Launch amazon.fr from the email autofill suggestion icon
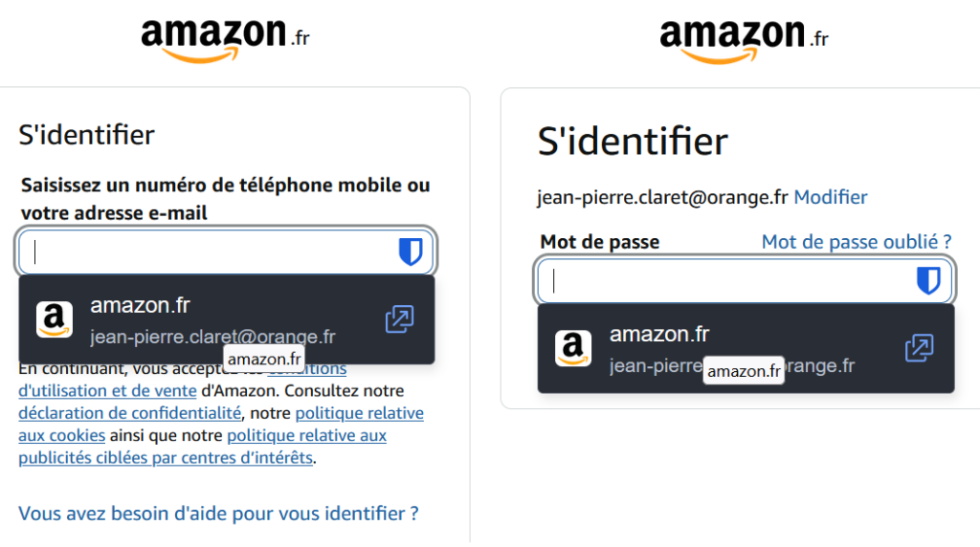This screenshot has height=547, width=980. pyautogui.click(x=399, y=319)
